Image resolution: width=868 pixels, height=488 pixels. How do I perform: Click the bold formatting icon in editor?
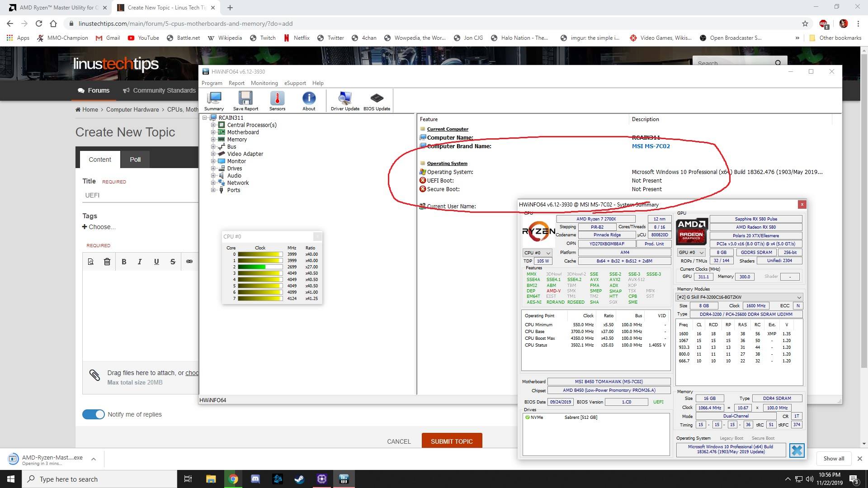point(124,262)
